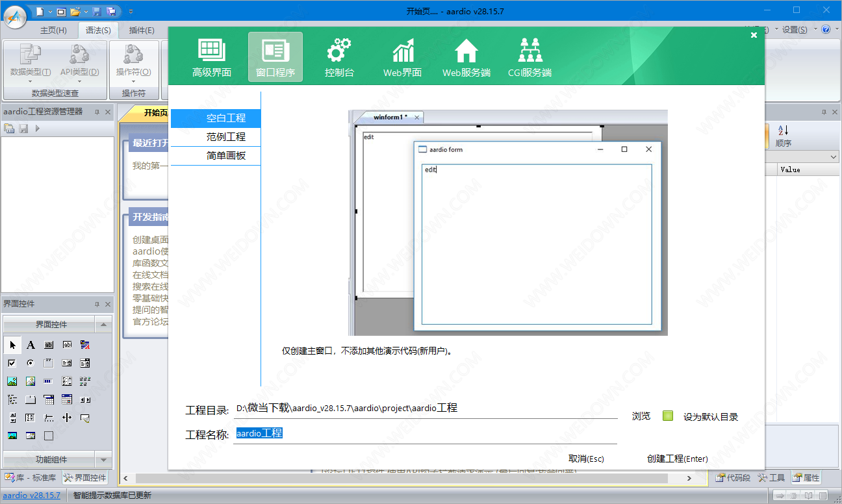
Task: Open the arrow next to open folder icon
Action: [x=84, y=12]
